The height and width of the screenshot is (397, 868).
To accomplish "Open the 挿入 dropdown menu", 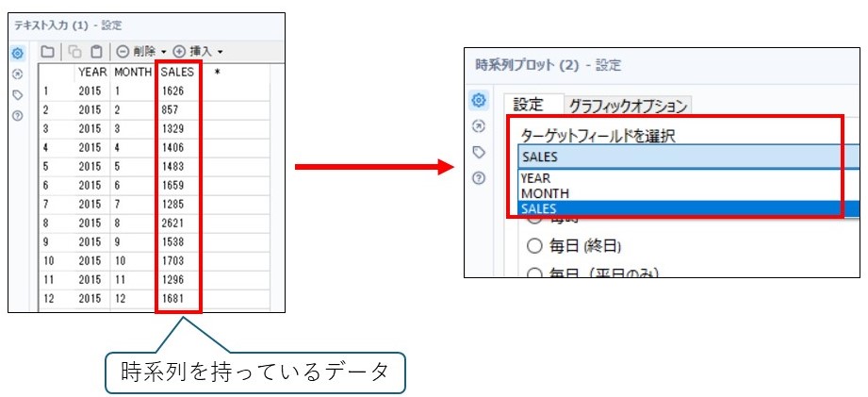I will [198, 51].
